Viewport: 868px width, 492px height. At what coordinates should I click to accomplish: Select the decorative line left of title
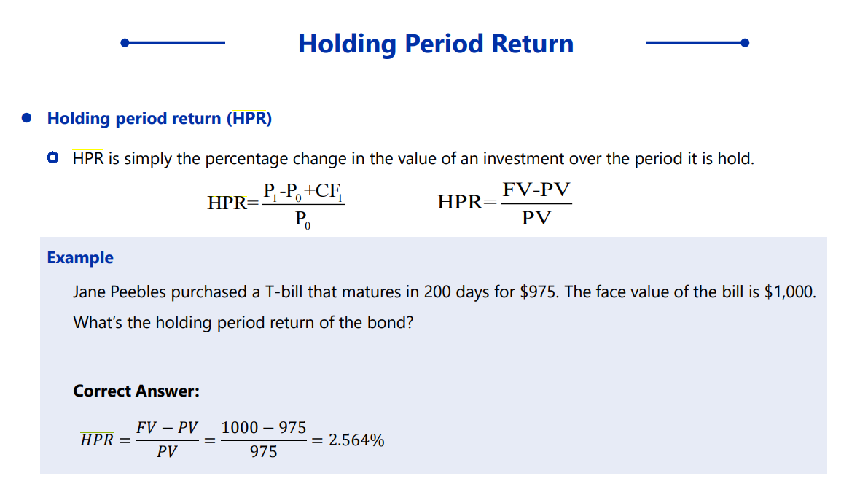click(x=173, y=43)
